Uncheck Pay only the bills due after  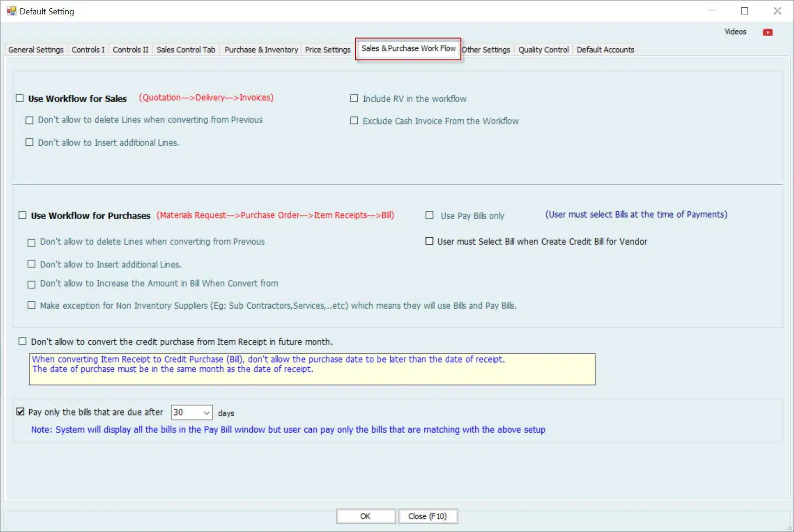pyautogui.click(x=20, y=412)
